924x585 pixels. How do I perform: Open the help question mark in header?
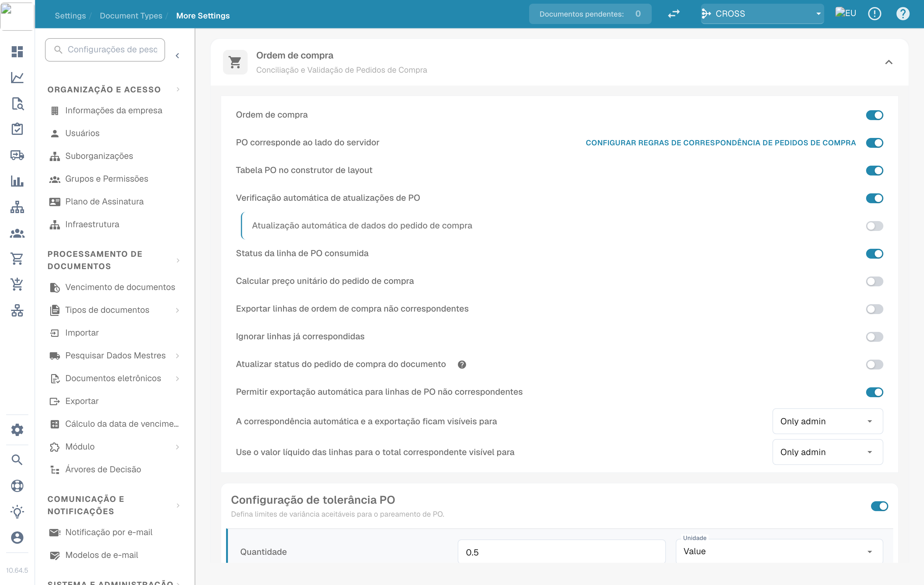click(903, 14)
